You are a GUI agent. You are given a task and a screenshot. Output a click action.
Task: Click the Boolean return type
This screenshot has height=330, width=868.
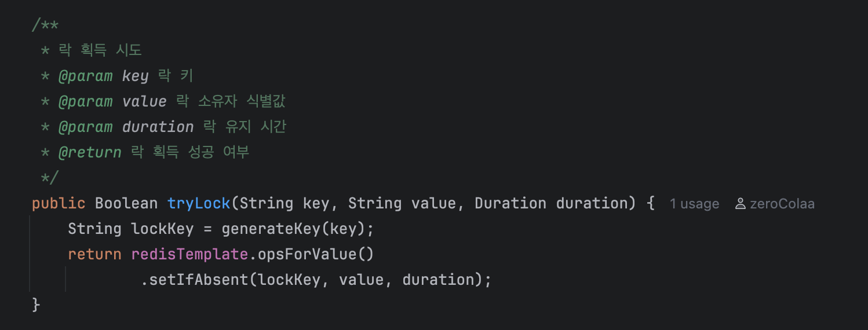(126, 204)
